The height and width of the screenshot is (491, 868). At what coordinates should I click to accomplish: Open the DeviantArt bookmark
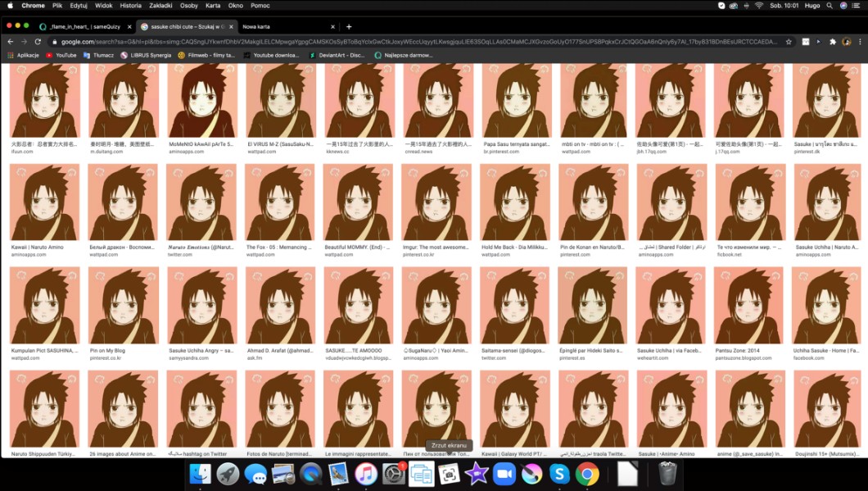[x=337, y=55]
